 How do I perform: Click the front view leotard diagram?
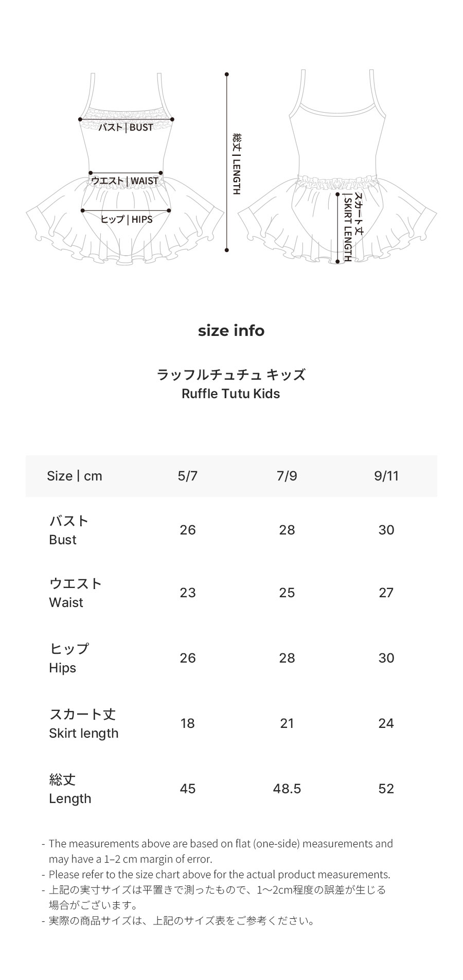[126, 167]
